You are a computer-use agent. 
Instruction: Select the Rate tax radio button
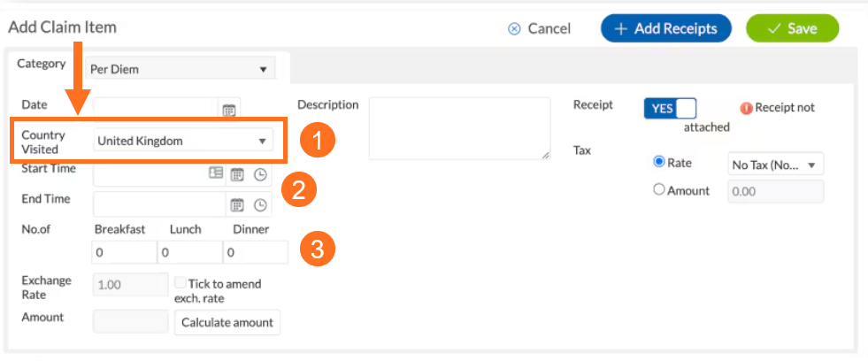659,163
